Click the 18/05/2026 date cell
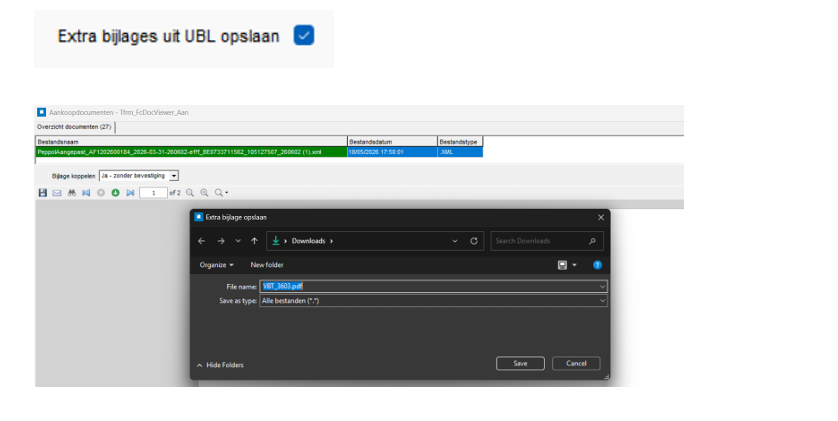Screen dimensions: 838x421 point(392,152)
